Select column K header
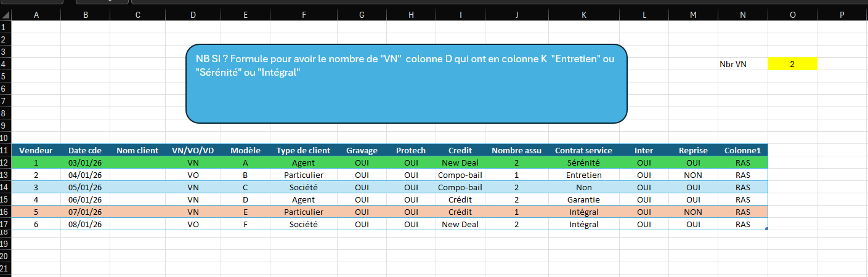The width and height of the screenshot is (868, 277). (x=583, y=15)
